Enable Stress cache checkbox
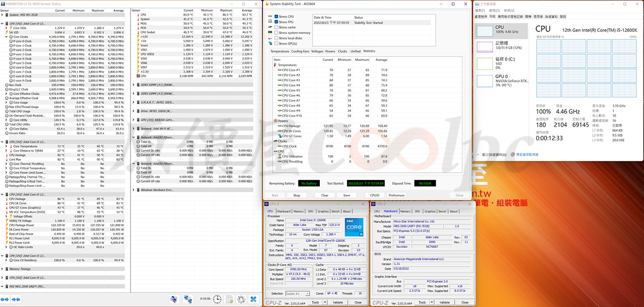644x307 pixels. (x=276, y=27)
